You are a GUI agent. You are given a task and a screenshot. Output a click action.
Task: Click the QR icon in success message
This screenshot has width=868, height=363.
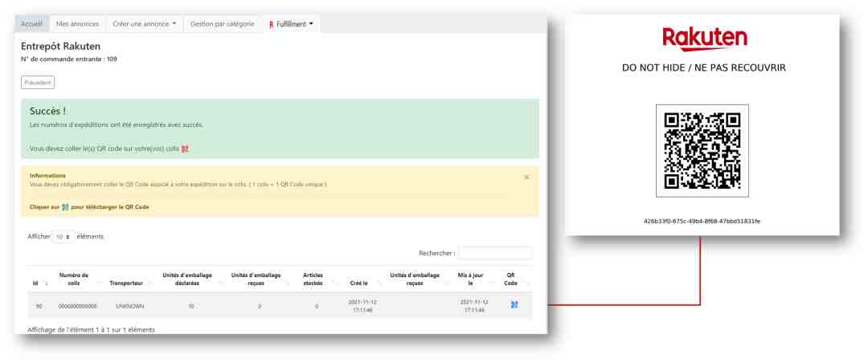click(185, 149)
